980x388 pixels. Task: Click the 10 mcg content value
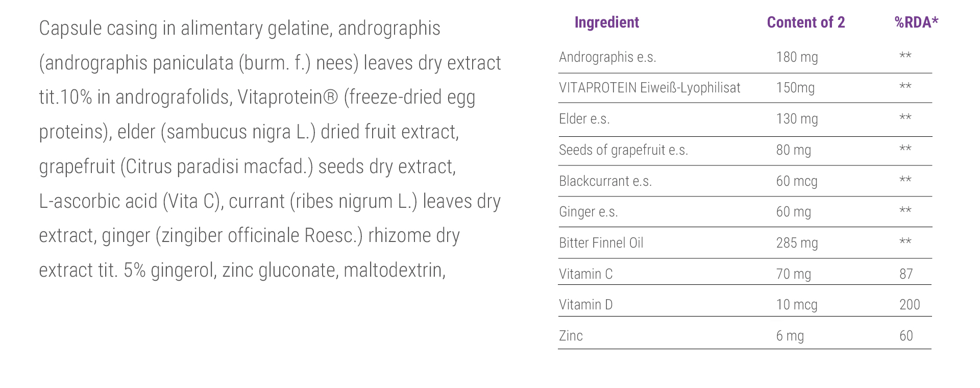(797, 305)
